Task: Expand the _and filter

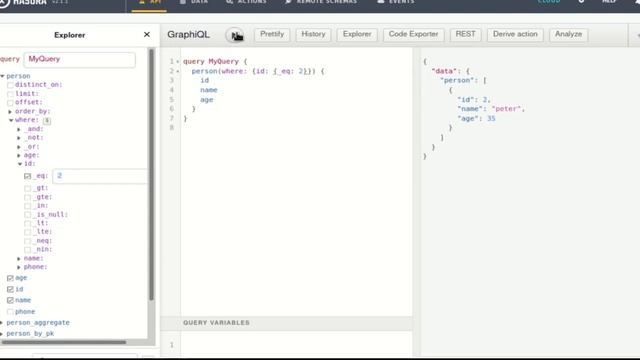Action: click(x=19, y=129)
